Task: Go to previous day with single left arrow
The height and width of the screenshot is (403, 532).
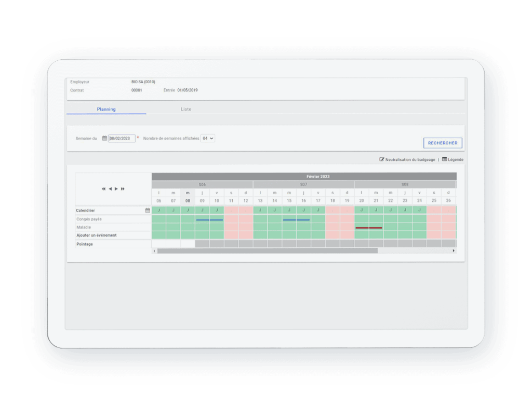Action: pos(110,189)
